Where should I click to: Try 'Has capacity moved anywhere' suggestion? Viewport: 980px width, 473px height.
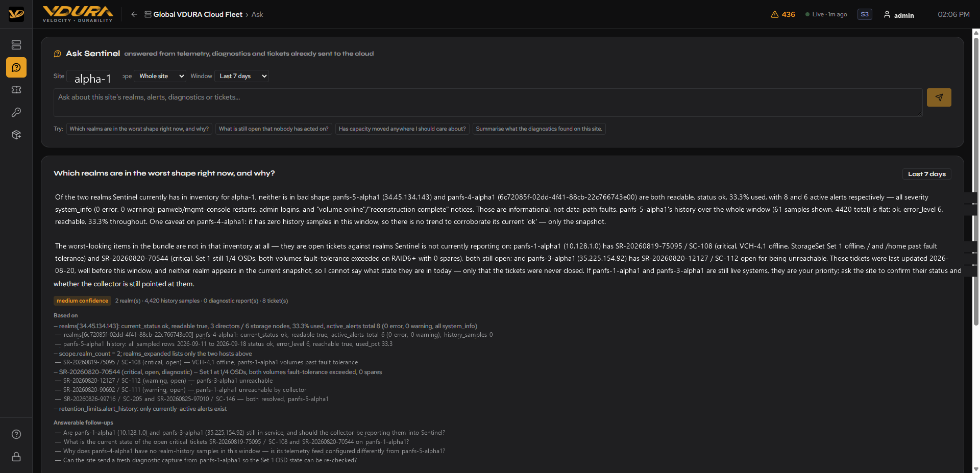point(402,129)
